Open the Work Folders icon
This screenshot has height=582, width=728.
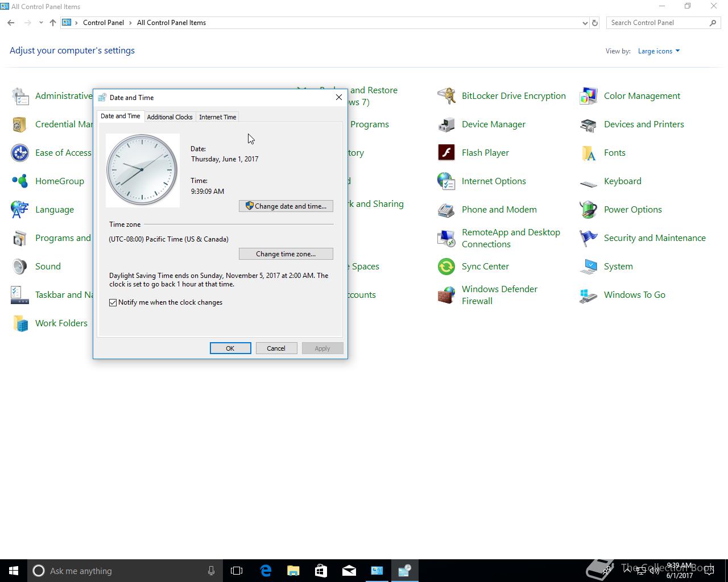[x=20, y=323]
